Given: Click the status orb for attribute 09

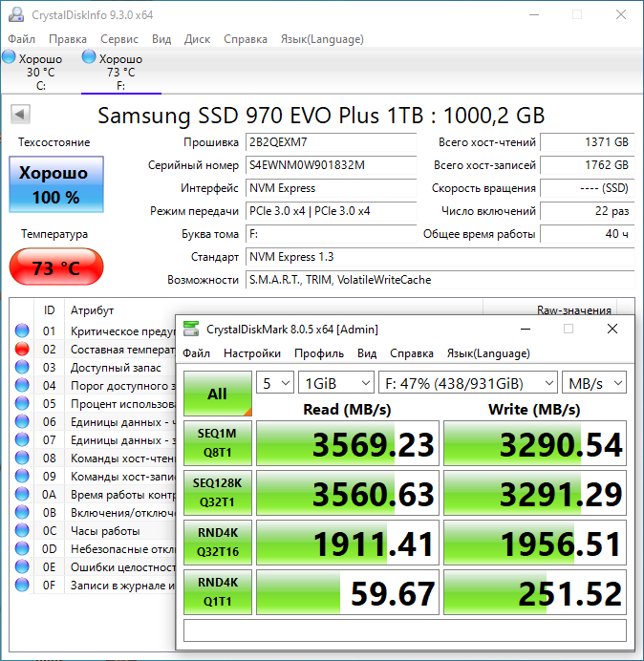Looking at the screenshot, I should point(22,476).
